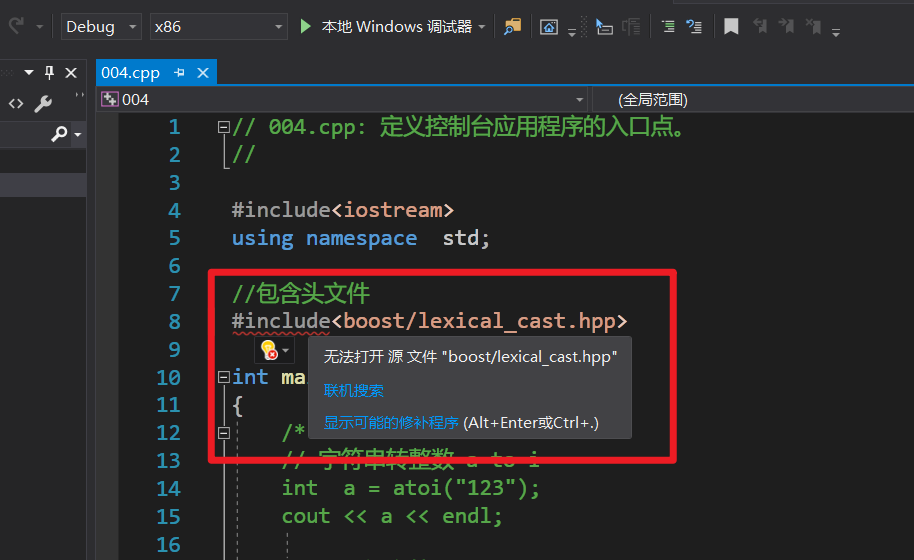
Task: Collapse the int main function block
Action: pyautogui.click(x=223, y=377)
